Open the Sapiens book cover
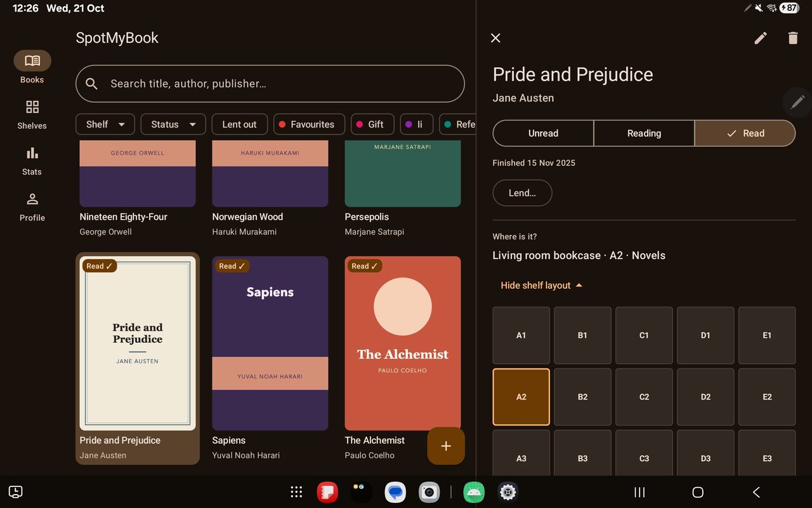 [x=270, y=344]
